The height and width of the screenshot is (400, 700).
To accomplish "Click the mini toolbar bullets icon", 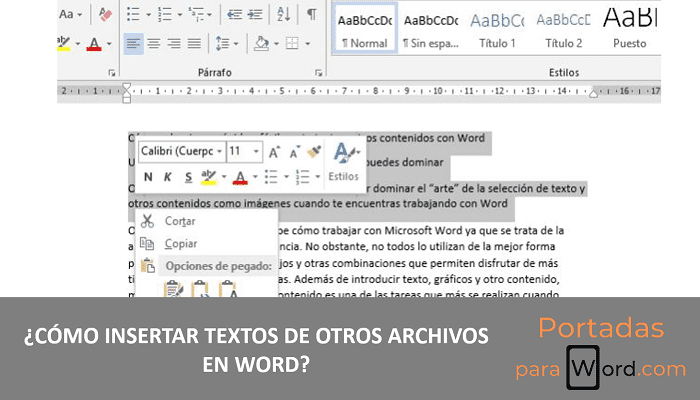I will [x=271, y=177].
